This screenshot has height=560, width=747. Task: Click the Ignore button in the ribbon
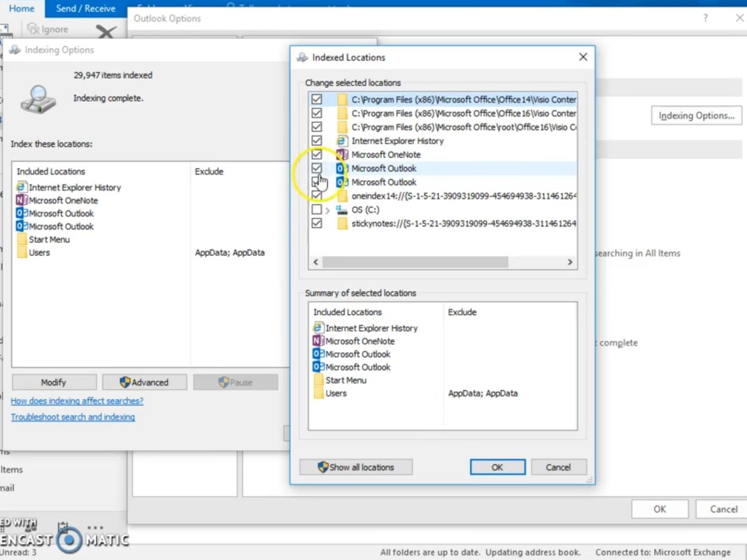pos(48,29)
